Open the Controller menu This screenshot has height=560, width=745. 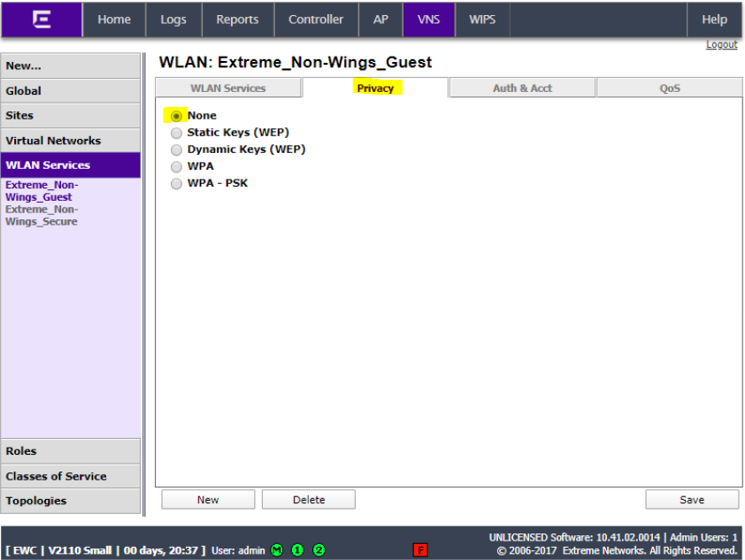tap(316, 19)
